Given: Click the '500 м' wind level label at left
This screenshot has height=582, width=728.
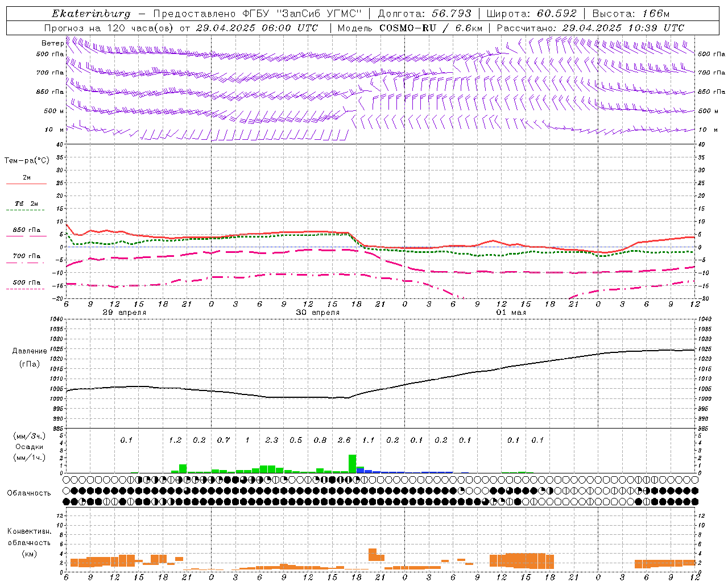Looking at the screenshot, I should tap(54, 111).
